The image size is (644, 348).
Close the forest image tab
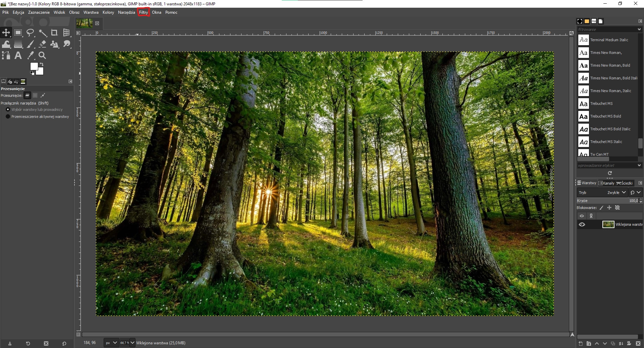(97, 23)
